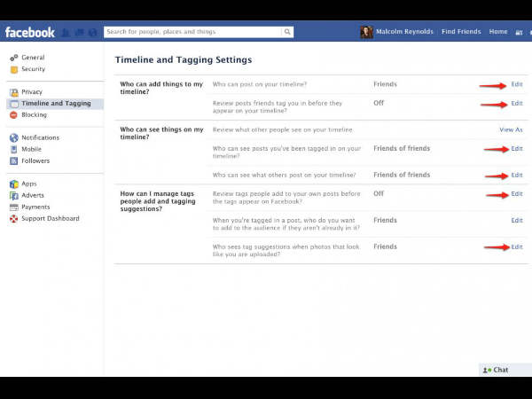This screenshot has width=532, height=399.
Task: Click the Timeline and Tagging icon
Action: coord(14,104)
